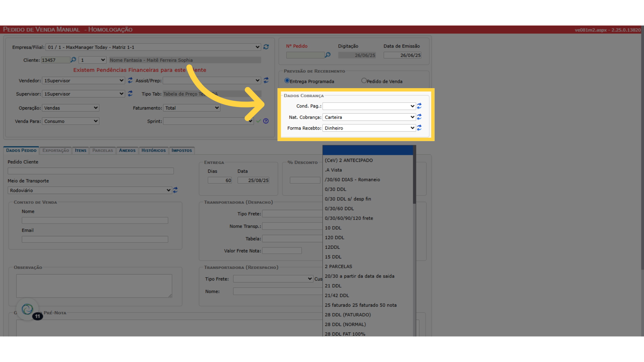Viewport: 644px width, 362px height.
Task: Open the Faturamento dropdown showing Total
Action: click(192, 108)
